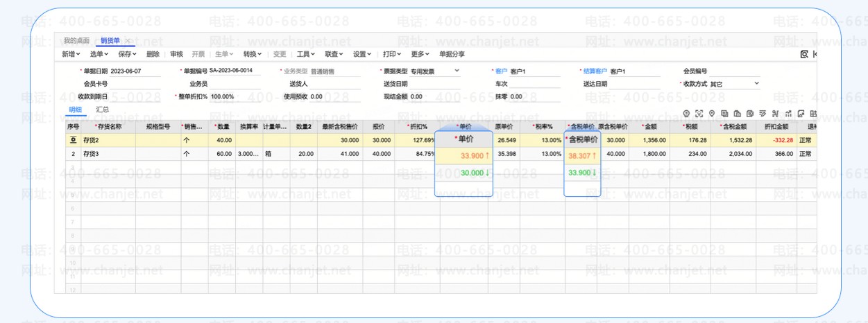
Task: Click the location pin icon above the grid
Action: pyautogui.click(x=712, y=114)
